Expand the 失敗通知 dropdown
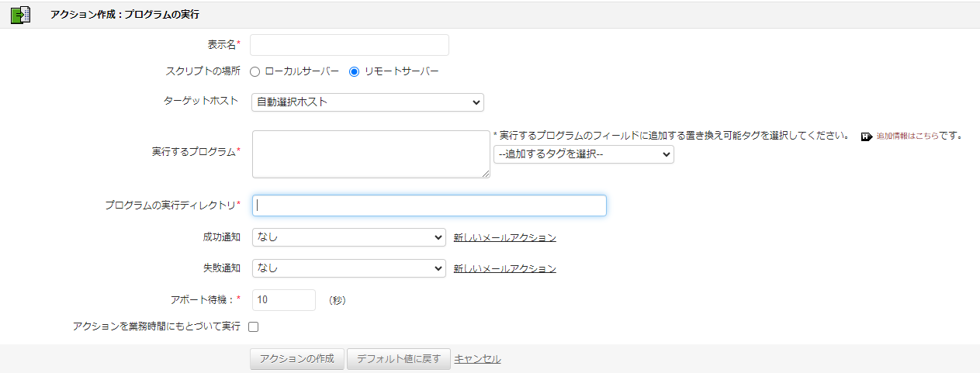 coord(348,268)
